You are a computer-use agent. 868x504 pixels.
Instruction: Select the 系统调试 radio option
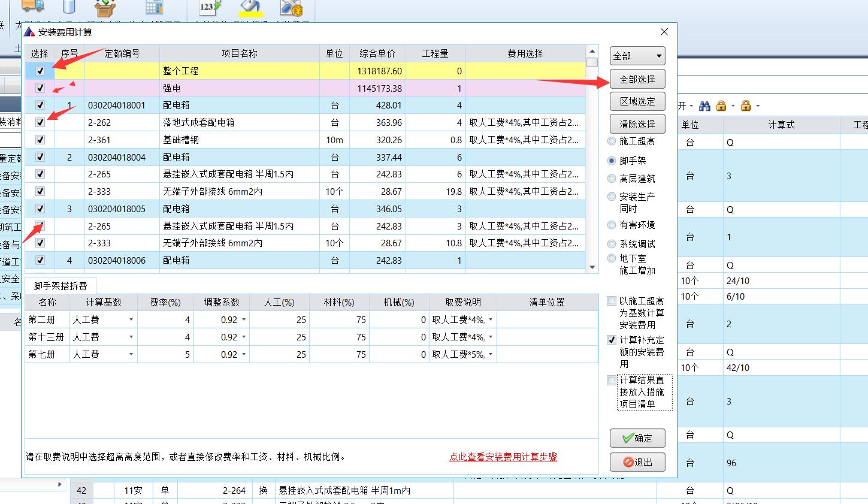[x=612, y=244]
